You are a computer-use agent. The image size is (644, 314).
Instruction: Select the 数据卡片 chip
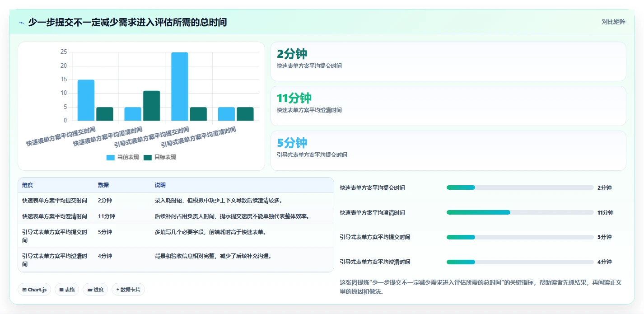128,290
